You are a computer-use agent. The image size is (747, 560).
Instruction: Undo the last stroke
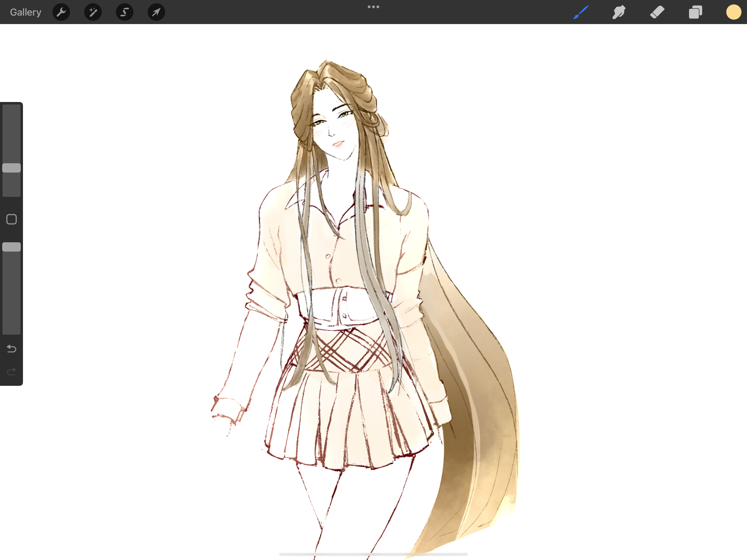pyautogui.click(x=11, y=349)
